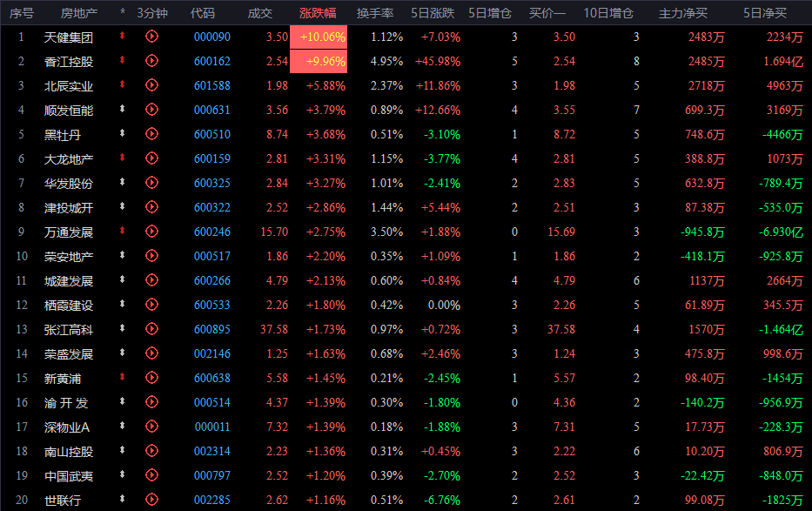Viewport: 812px width, 511px height.
Task: Click the 代码 column header
Action: [x=203, y=13]
